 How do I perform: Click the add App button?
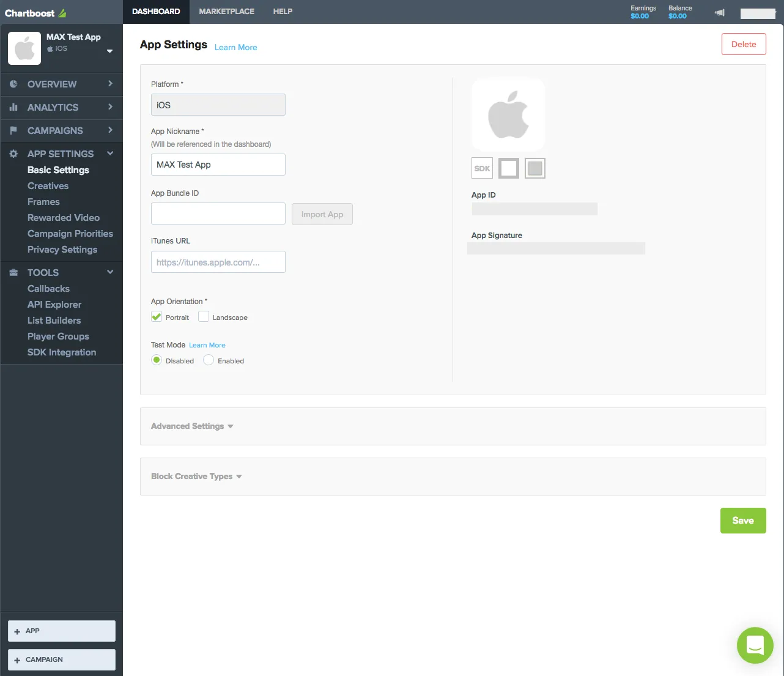click(62, 631)
